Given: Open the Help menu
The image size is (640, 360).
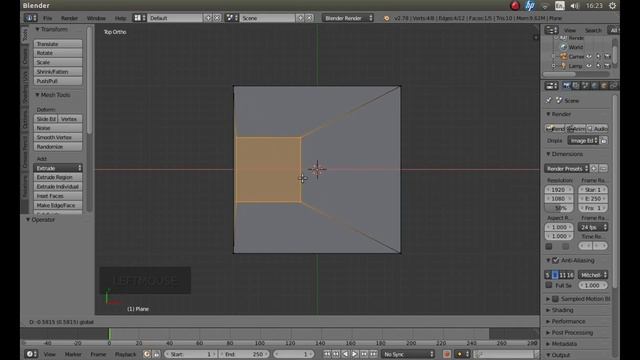Looking at the screenshot, I should point(120,18).
